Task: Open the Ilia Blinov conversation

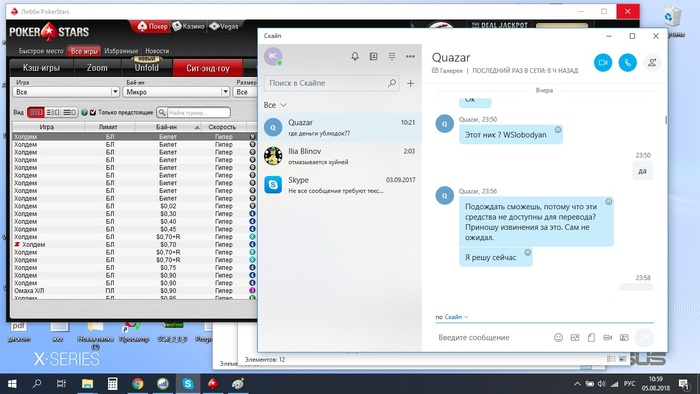Action: pos(340,156)
